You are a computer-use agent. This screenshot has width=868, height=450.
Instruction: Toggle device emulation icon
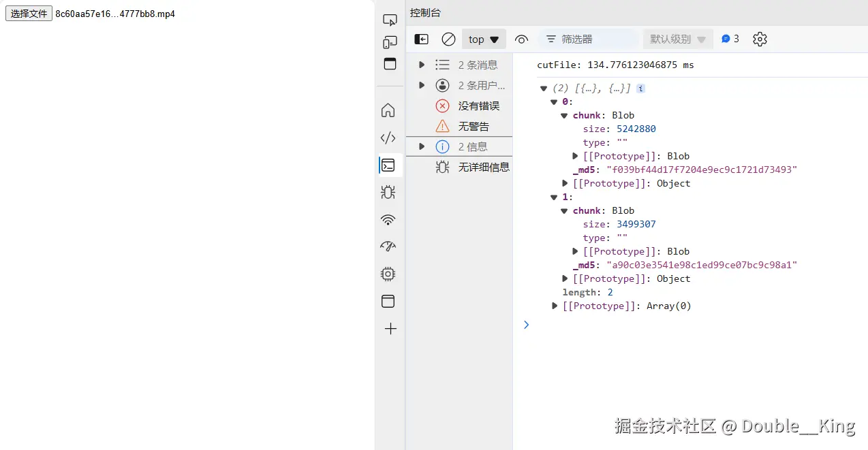tap(390, 42)
